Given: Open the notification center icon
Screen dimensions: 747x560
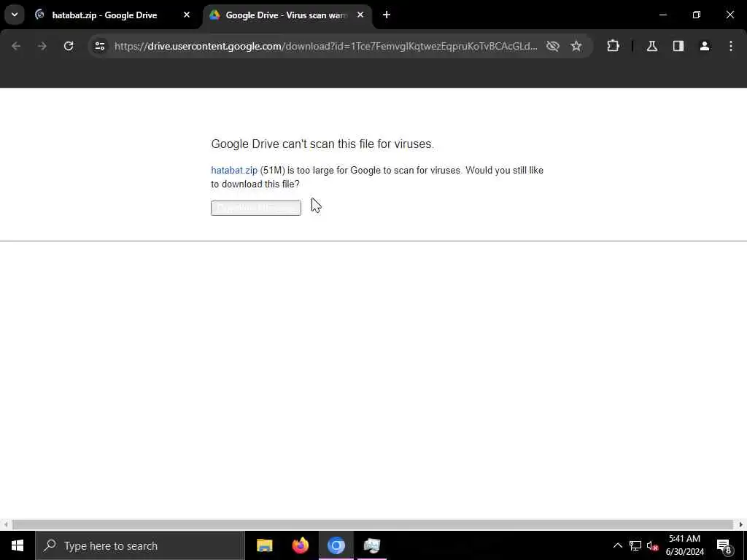Looking at the screenshot, I should tap(724, 545).
